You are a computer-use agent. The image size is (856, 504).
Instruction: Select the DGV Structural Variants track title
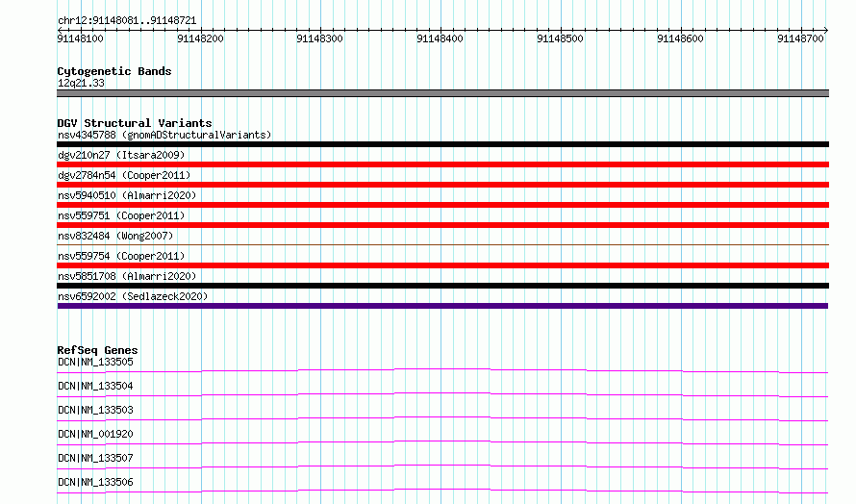pyautogui.click(x=135, y=123)
